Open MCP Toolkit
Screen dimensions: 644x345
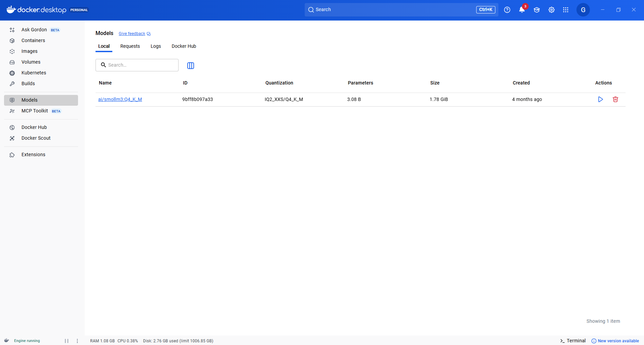41,111
